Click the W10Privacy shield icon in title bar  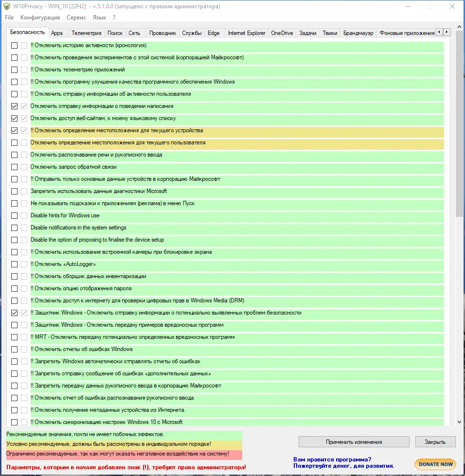coord(7,6)
